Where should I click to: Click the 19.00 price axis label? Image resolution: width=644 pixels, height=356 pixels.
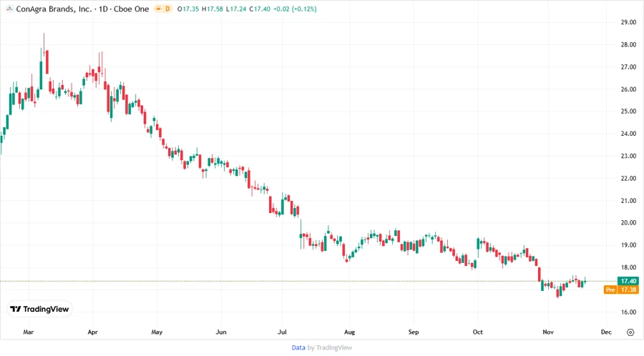point(628,245)
